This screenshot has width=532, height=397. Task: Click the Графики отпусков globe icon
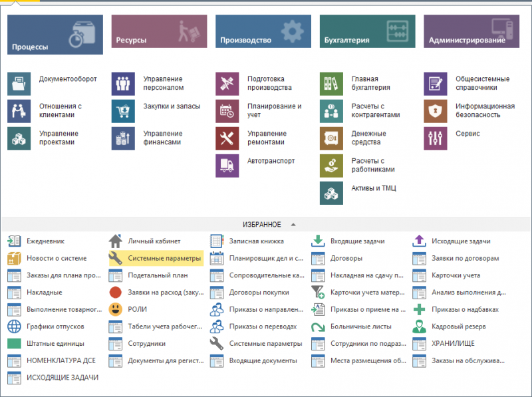(x=14, y=327)
